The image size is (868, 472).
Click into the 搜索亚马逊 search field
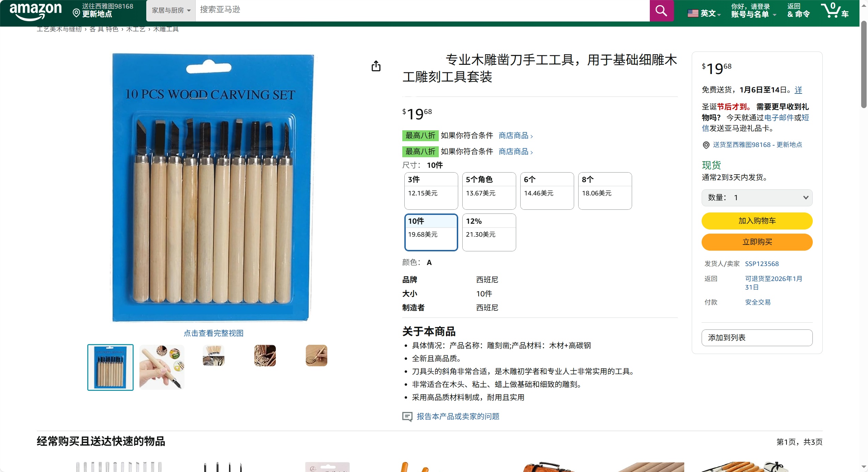click(422, 11)
